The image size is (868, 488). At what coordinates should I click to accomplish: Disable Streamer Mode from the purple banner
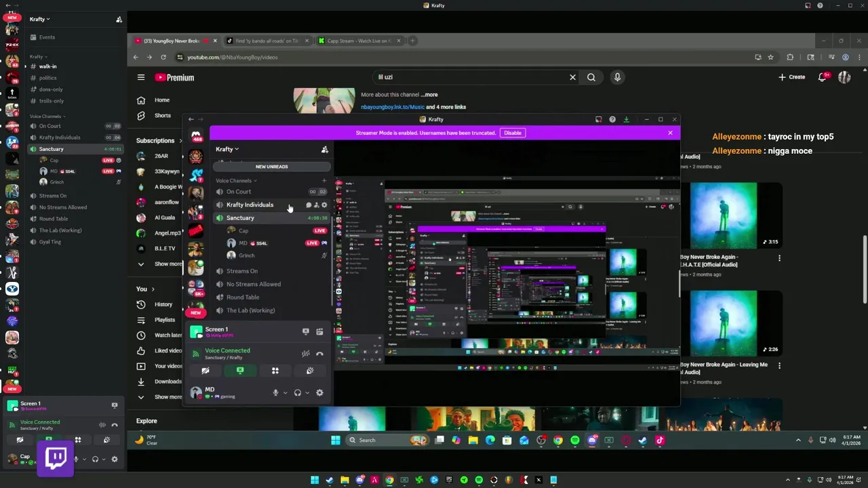[x=513, y=133]
